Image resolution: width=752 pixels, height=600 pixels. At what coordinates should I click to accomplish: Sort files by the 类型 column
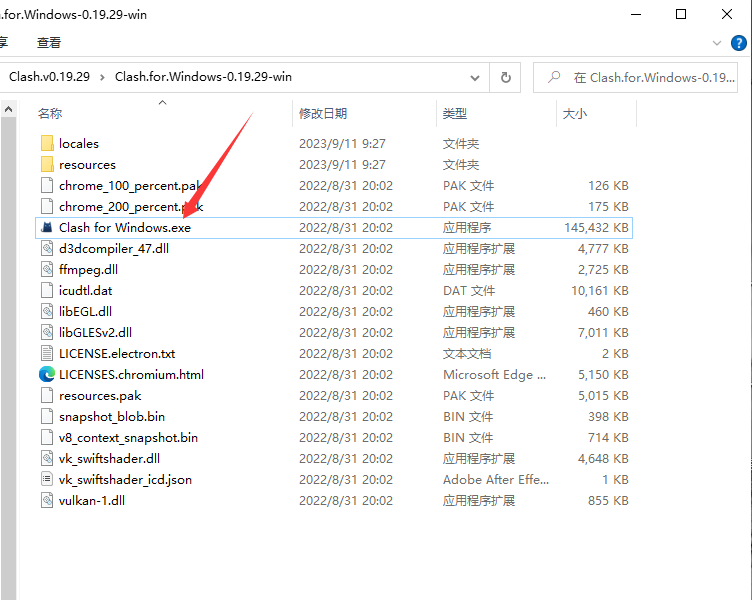click(x=455, y=114)
